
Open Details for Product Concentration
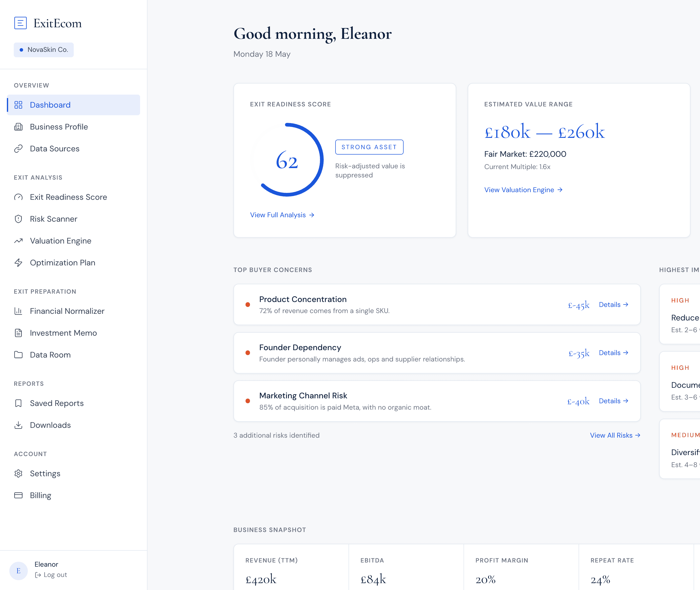coord(614,305)
